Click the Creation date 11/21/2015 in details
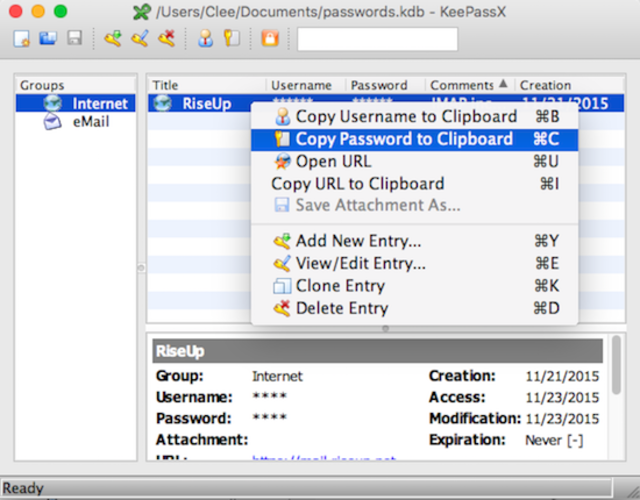The width and height of the screenshot is (640, 500). tap(562, 376)
